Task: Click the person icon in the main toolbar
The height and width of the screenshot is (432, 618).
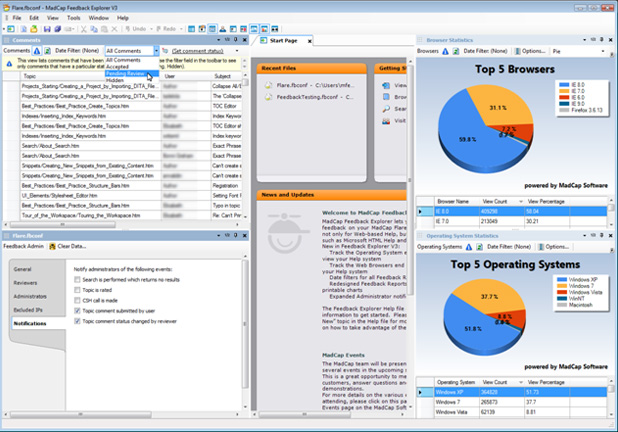Action: 223,29
